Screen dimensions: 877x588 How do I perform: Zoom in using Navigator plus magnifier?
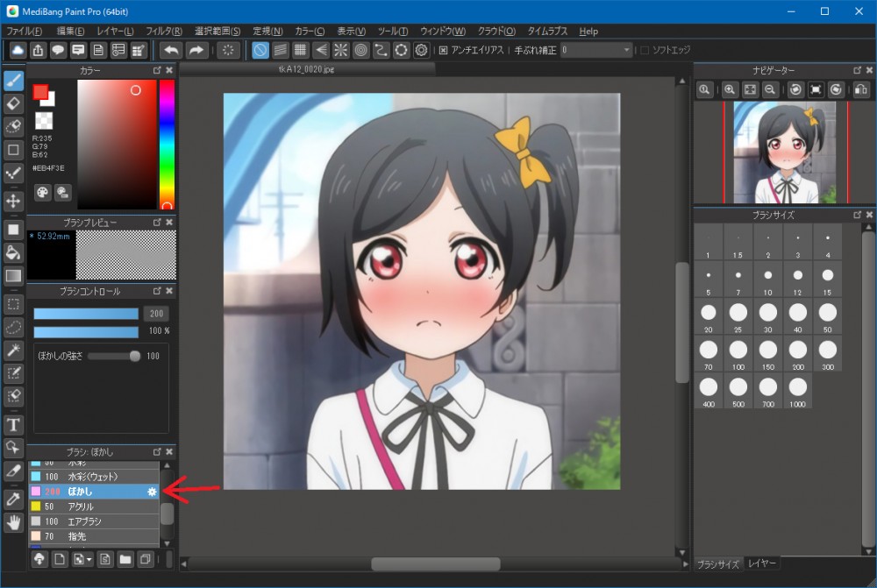[730, 89]
